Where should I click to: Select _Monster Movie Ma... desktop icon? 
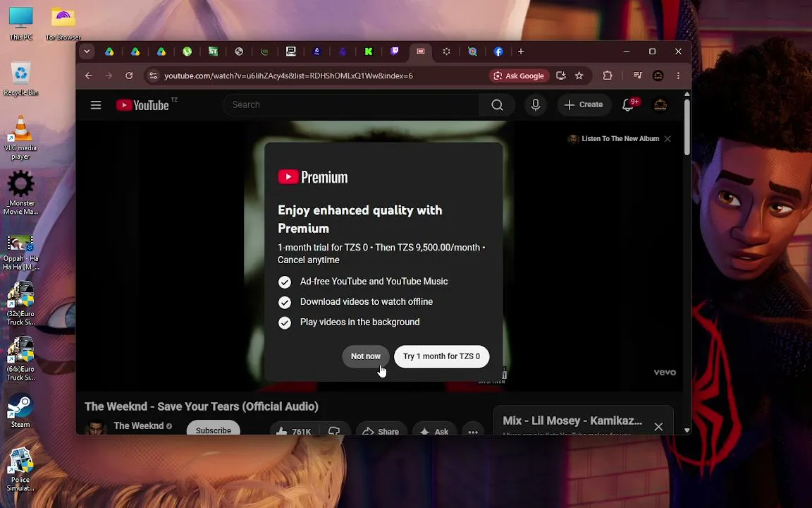[20, 193]
